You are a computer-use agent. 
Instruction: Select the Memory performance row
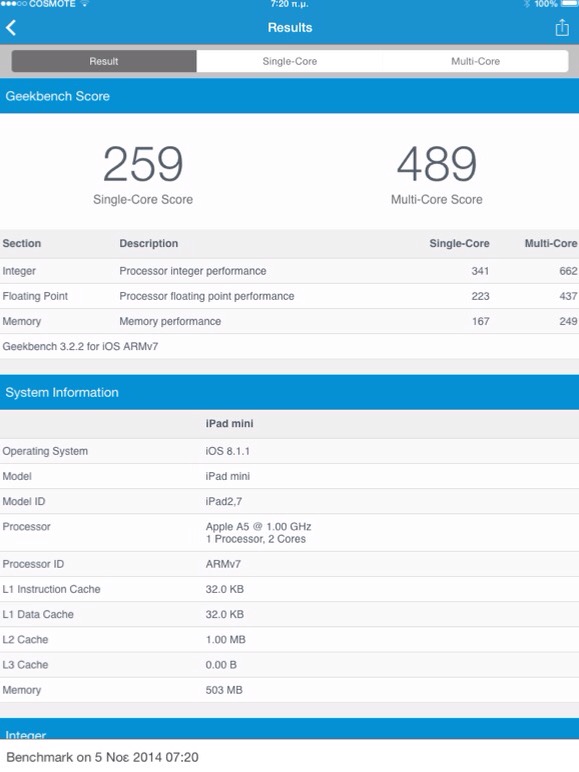point(290,321)
